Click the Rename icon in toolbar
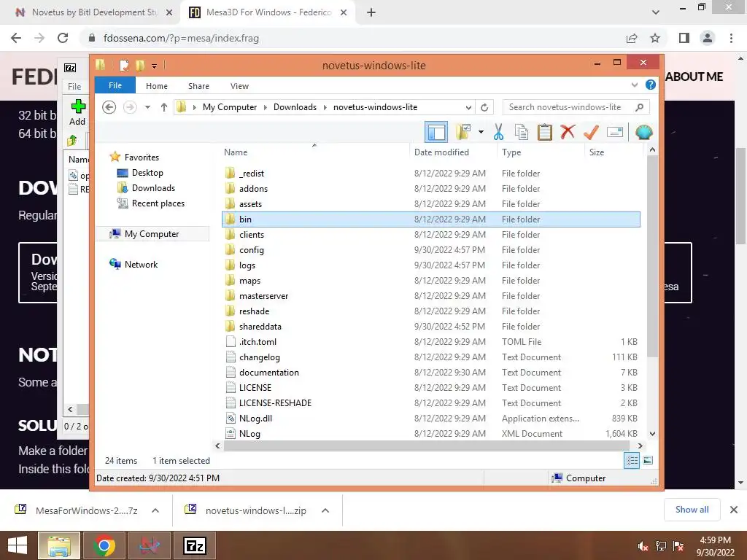This screenshot has height=560, width=747. [614, 132]
